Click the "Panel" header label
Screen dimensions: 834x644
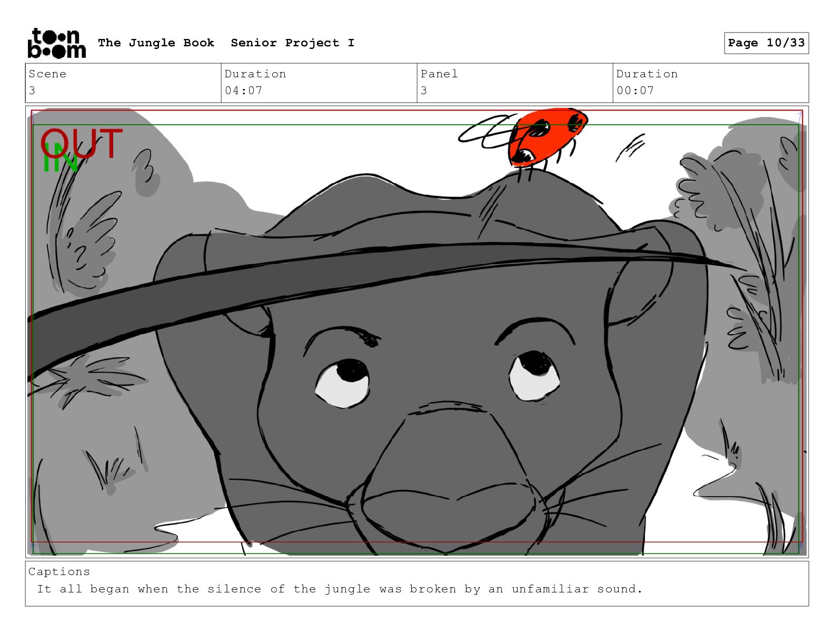439,74
